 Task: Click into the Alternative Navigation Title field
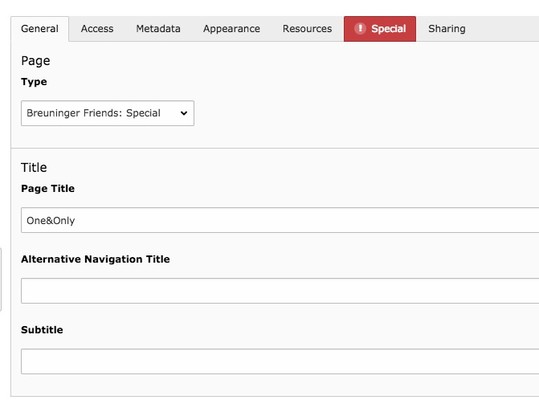coord(280,291)
